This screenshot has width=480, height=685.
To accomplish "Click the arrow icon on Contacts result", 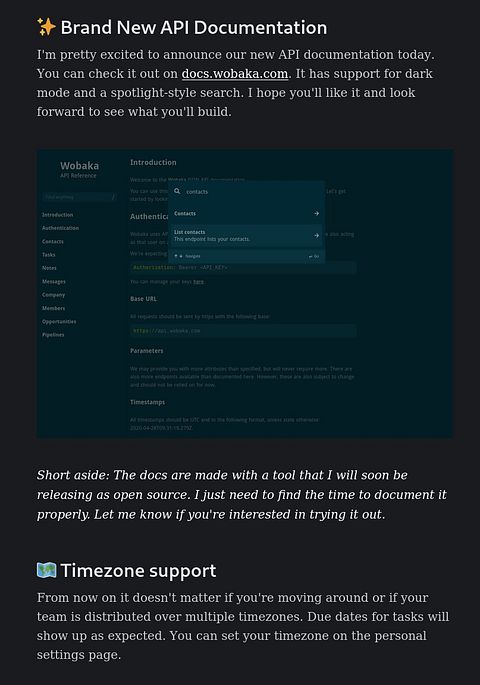I will pyautogui.click(x=316, y=213).
